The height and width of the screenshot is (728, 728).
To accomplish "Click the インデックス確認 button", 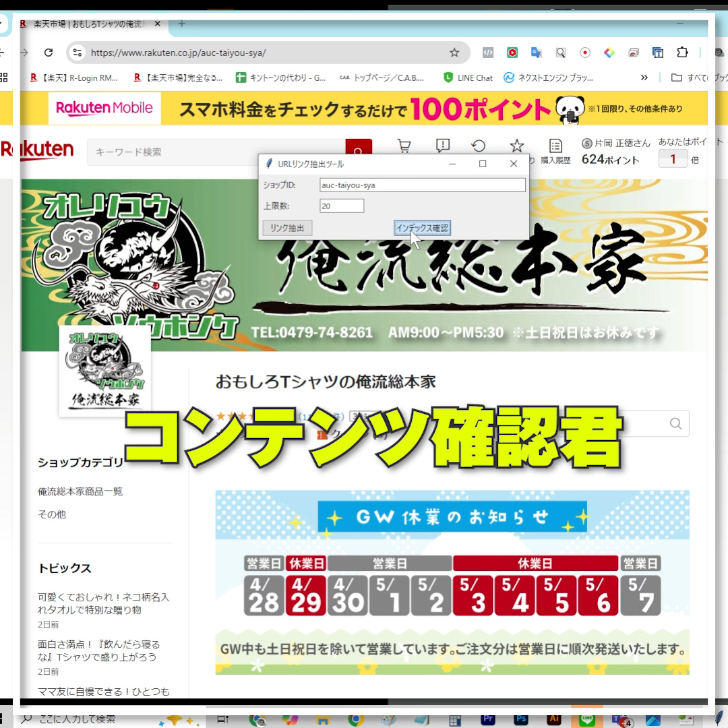I will [422, 228].
